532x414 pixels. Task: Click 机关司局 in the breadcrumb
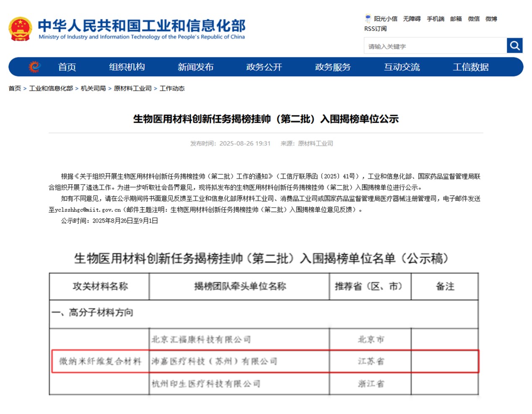tap(93, 89)
